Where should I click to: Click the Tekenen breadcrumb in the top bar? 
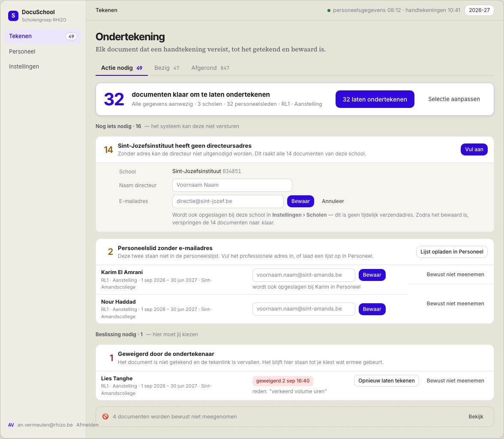point(106,10)
